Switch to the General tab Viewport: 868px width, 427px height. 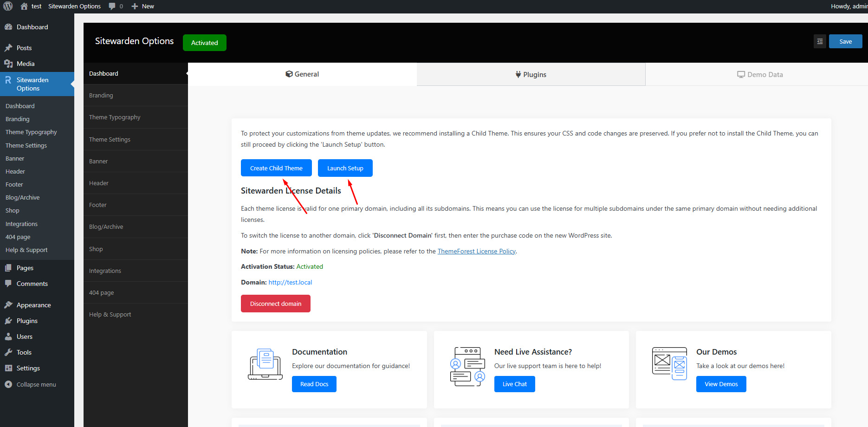(x=302, y=74)
